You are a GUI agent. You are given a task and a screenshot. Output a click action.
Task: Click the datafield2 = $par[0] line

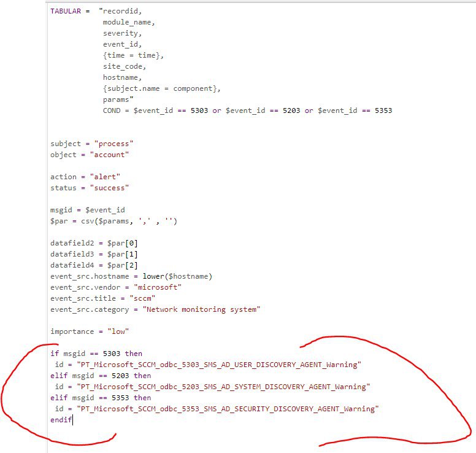pyautogui.click(x=94, y=243)
